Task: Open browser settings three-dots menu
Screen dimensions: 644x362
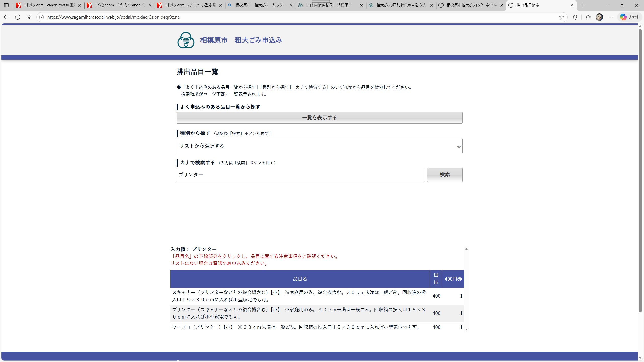Action: pos(611,17)
